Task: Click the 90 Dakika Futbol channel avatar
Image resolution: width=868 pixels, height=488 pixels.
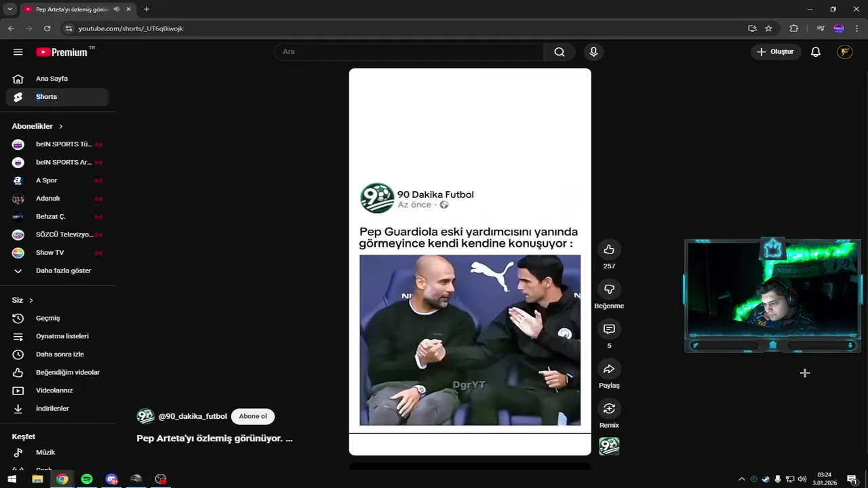Action: (x=146, y=416)
